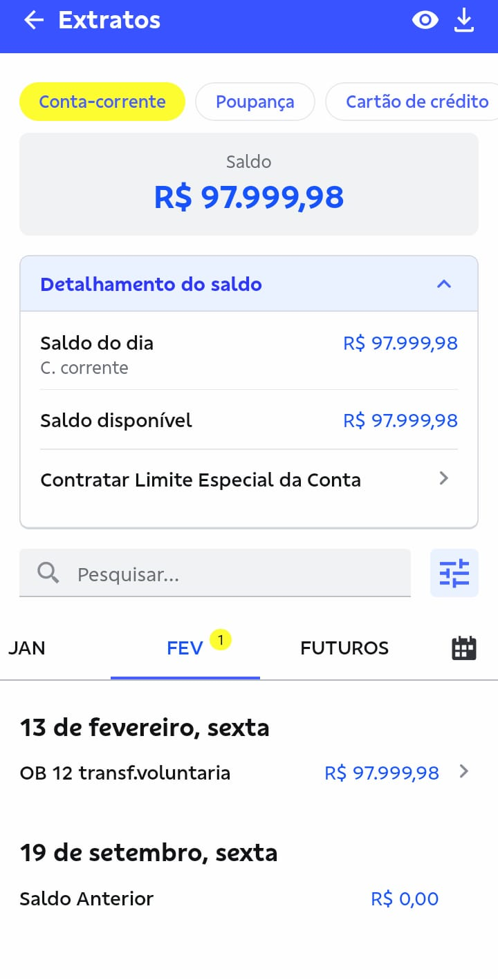498x980 pixels.
Task: Switch to Cartão de crédito chip
Action: coord(416,102)
